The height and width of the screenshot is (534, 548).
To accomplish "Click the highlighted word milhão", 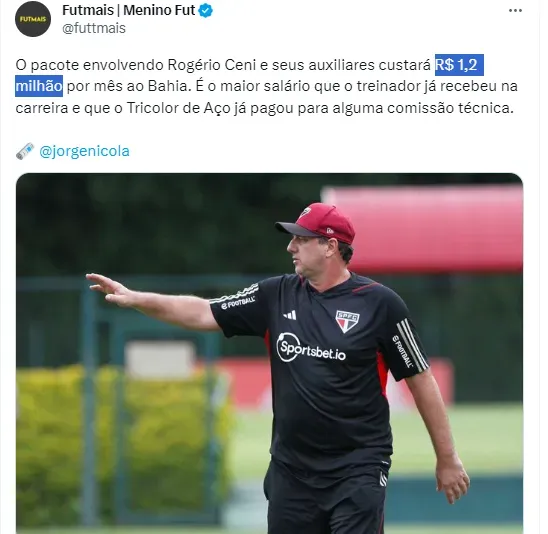I will pyautogui.click(x=39, y=86).
